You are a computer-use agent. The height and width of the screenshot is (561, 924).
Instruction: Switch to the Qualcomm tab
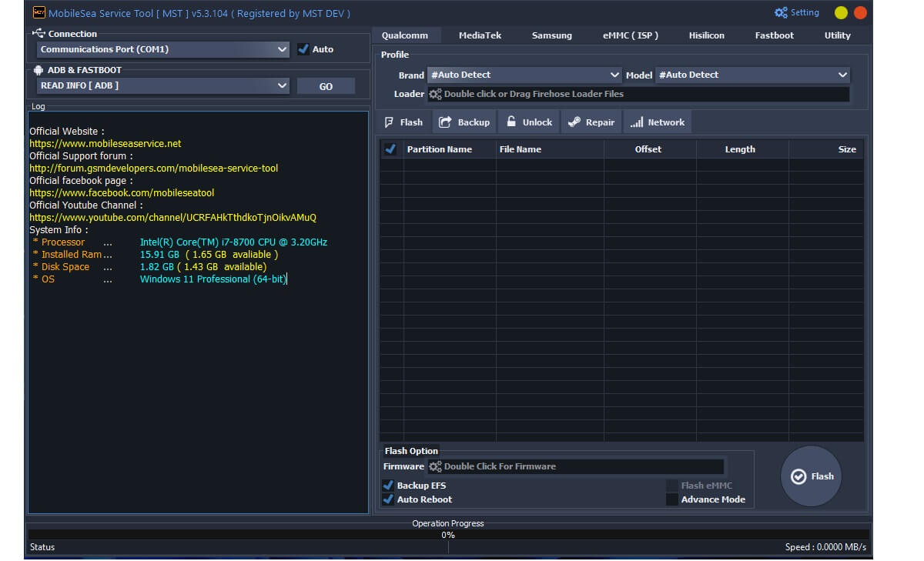tap(405, 35)
